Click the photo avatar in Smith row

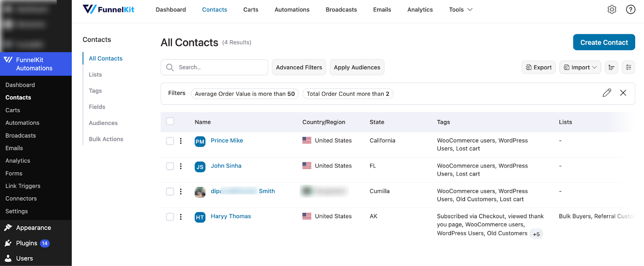click(200, 192)
